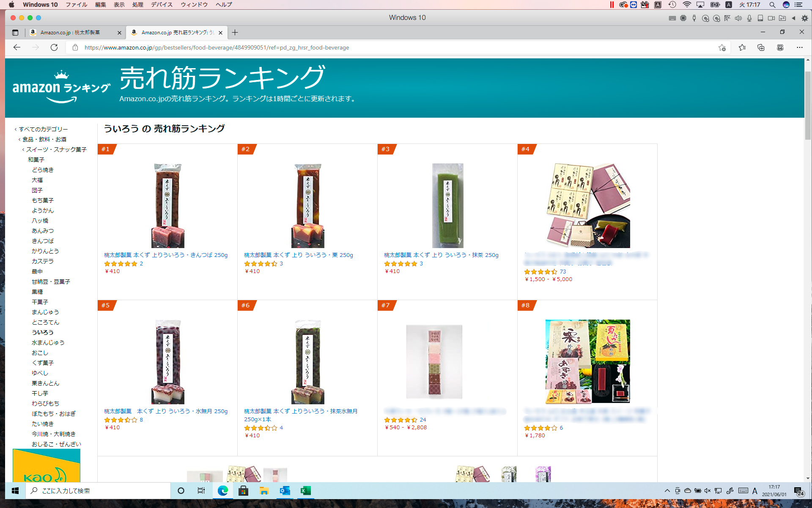Click #8 colorful boxes product image

click(x=587, y=362)
